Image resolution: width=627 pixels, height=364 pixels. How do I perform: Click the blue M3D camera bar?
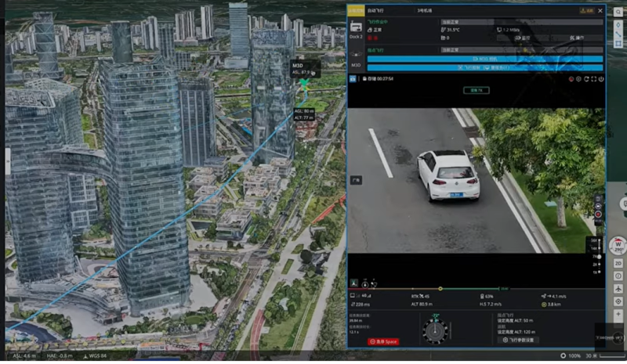tap(485, 59)
